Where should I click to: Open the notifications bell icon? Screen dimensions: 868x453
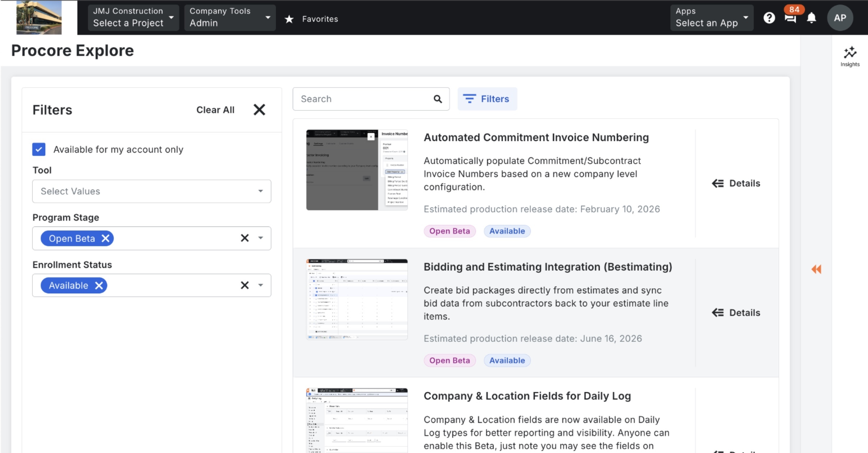[x=811, y=18]
